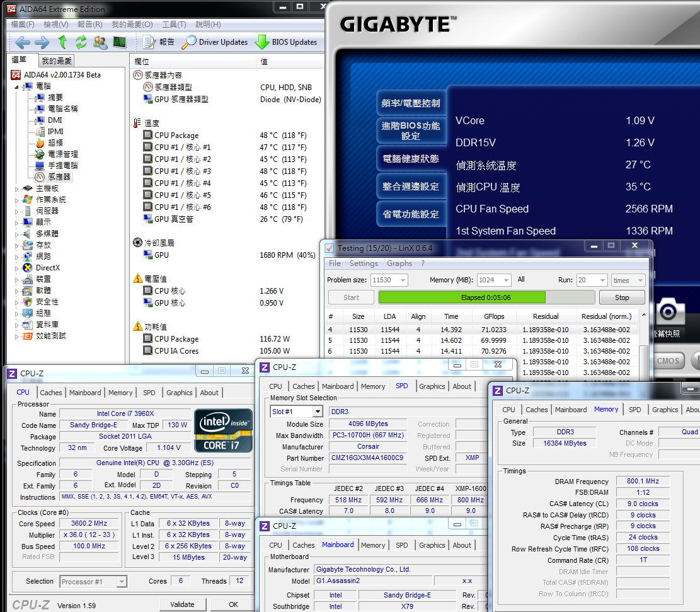Open 頻率/電壓控制 in Gigabyte utility
700x612 pixels.
tap(411, 103)
